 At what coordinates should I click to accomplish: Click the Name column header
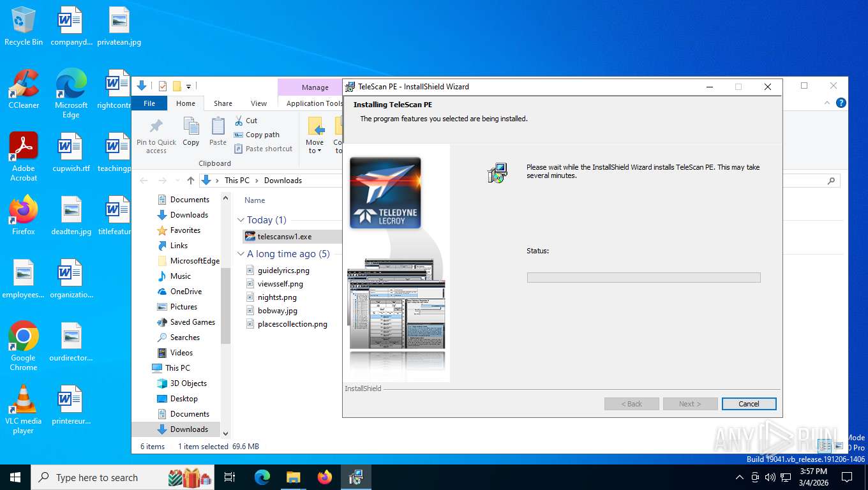tap(255, 200)
